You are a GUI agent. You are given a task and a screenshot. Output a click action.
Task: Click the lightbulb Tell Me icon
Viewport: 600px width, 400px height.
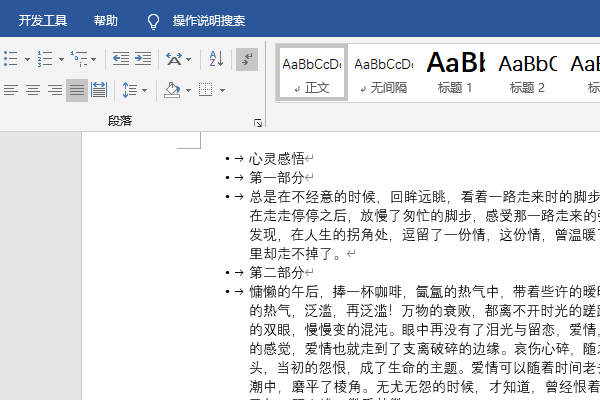coord(153,21)
